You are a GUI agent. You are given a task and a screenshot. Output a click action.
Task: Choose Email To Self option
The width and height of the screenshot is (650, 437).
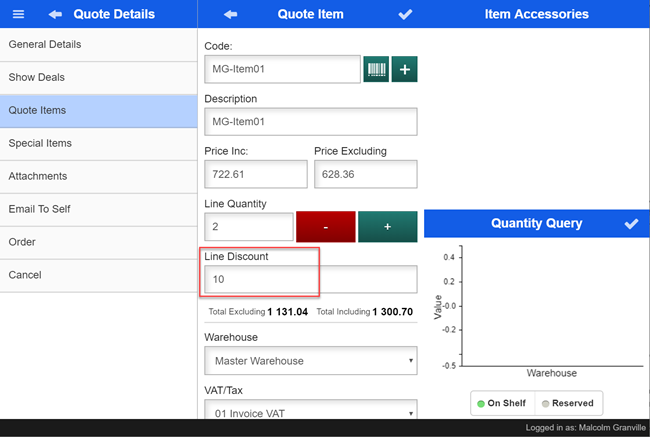(x=99, y=210)
